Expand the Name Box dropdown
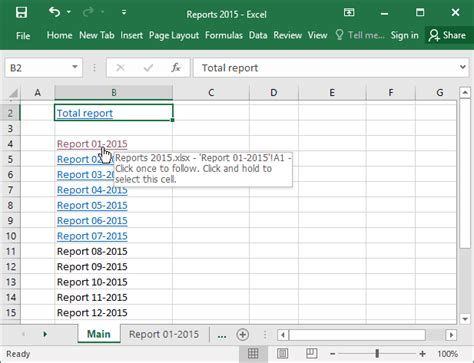Screen dimensions: 474x363 click(75, 68)
